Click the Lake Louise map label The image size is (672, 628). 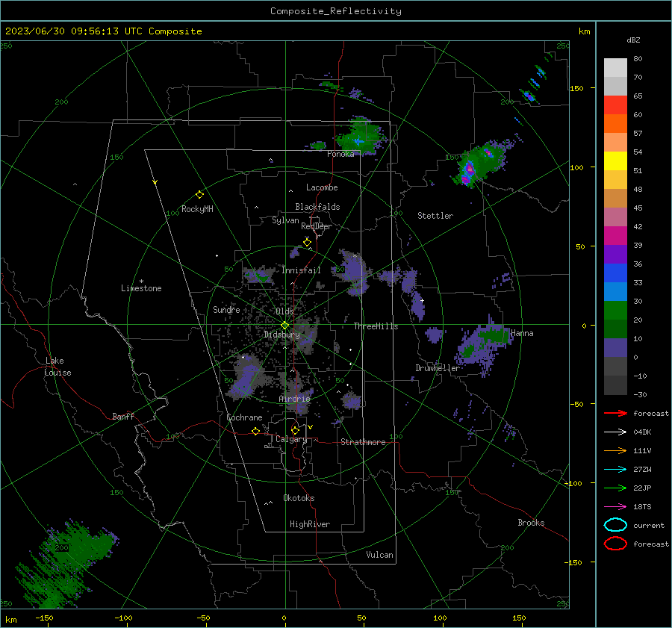coord(57,367)
